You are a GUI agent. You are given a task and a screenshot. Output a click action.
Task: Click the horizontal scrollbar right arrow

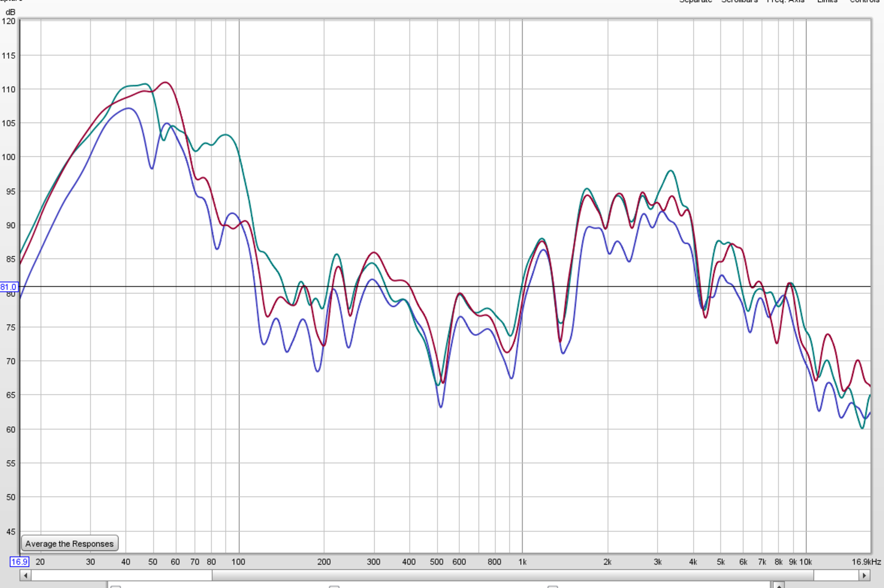(864, 575)
